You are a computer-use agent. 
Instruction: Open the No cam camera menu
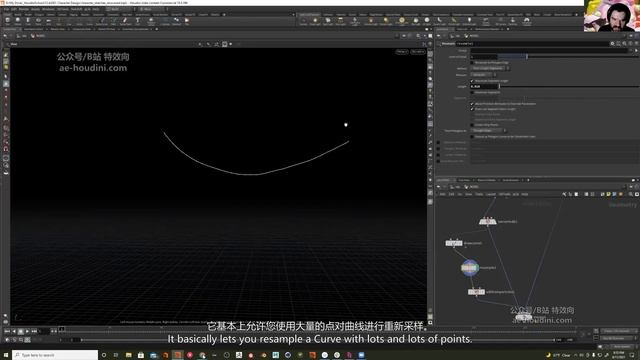(x=418, y=52)
